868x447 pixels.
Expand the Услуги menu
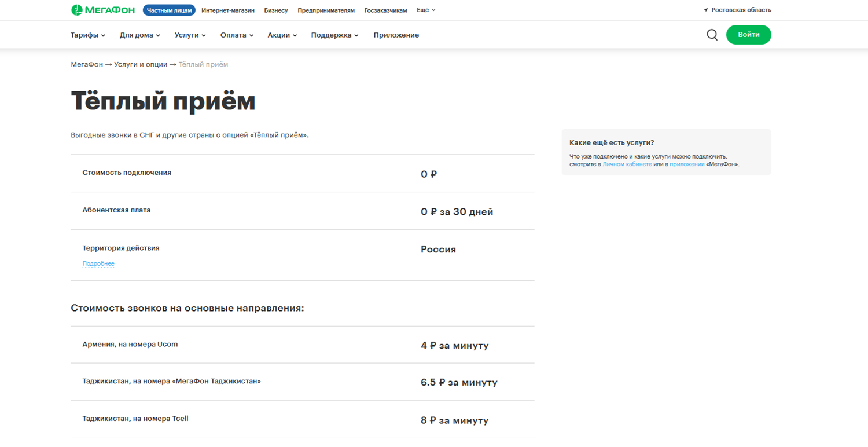point(190,35)
